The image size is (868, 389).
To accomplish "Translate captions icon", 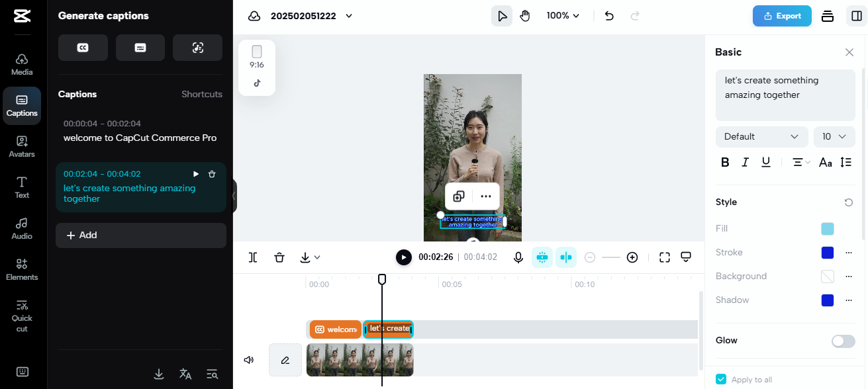I will point(185,374).
